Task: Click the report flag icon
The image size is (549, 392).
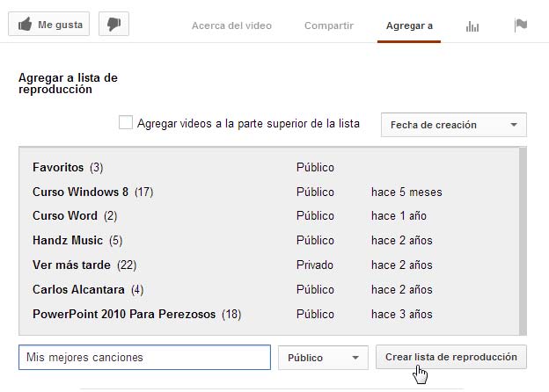Action: 521,25
